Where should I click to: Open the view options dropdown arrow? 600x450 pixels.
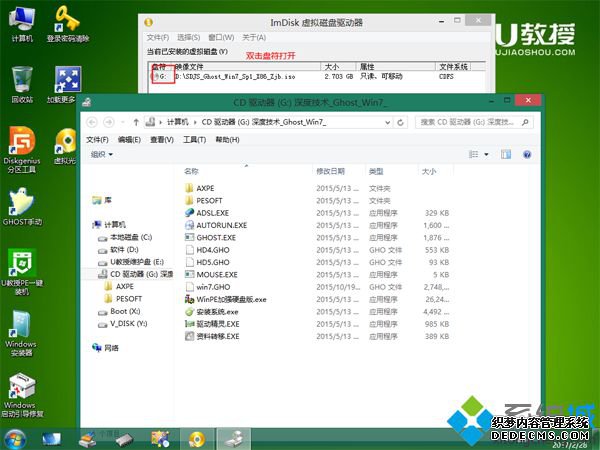tap(486, 155)
